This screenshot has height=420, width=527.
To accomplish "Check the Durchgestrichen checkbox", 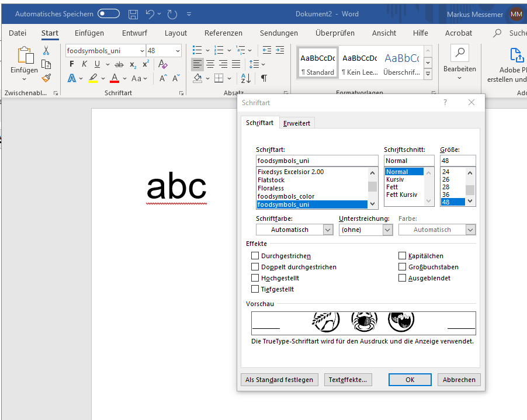I will click(255, 256).
